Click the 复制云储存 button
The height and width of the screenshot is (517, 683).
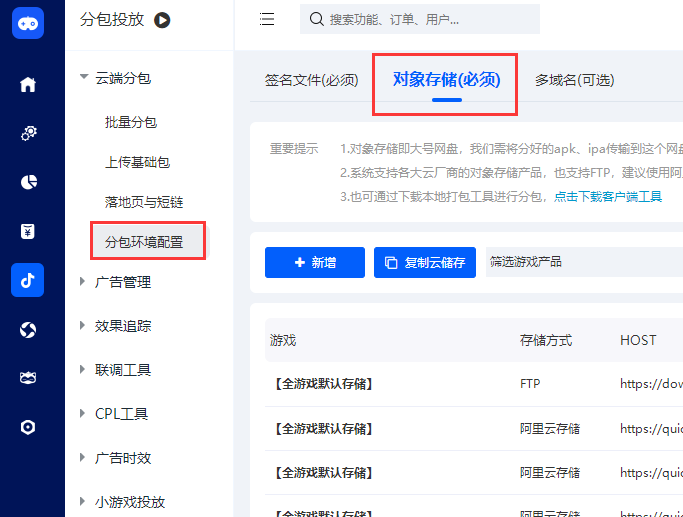[424, 263]
